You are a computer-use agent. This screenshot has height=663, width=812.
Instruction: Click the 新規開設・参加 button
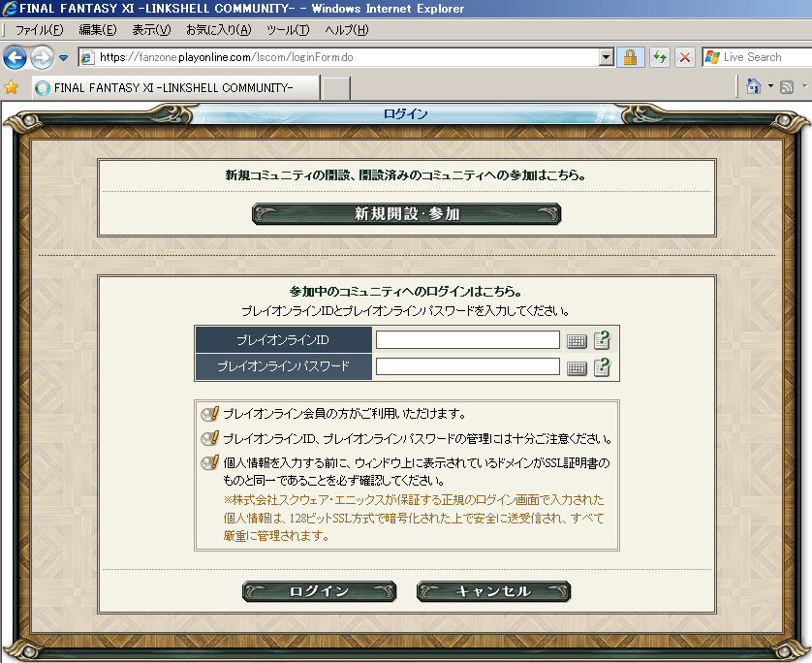(407, 214)
